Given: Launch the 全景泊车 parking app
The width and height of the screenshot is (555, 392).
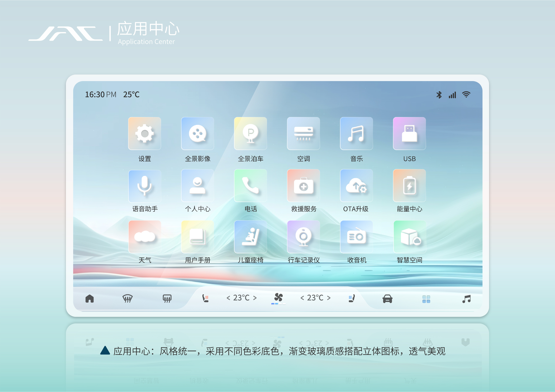Looking at the screenshot, I should click(250, 134).
